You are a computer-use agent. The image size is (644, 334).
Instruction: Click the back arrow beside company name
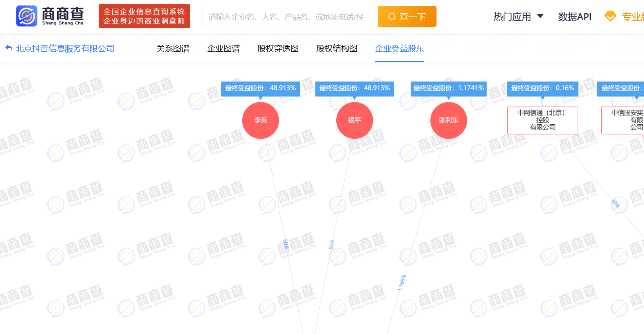[9, 48]
